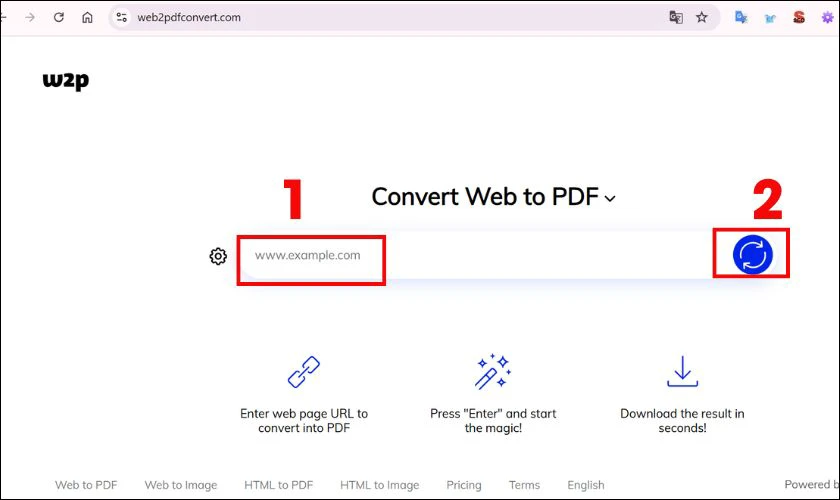Open the Terms link

524,485
